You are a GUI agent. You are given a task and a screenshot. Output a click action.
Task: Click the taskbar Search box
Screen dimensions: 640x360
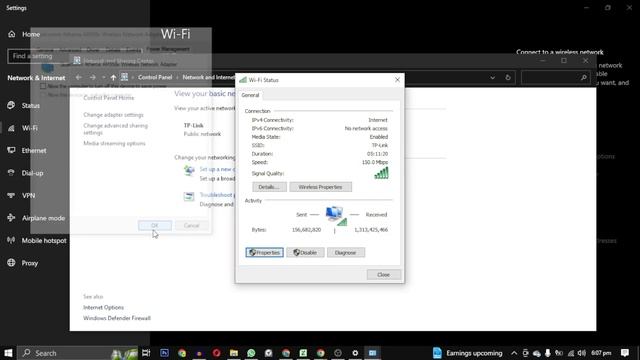tap(78, 353)
